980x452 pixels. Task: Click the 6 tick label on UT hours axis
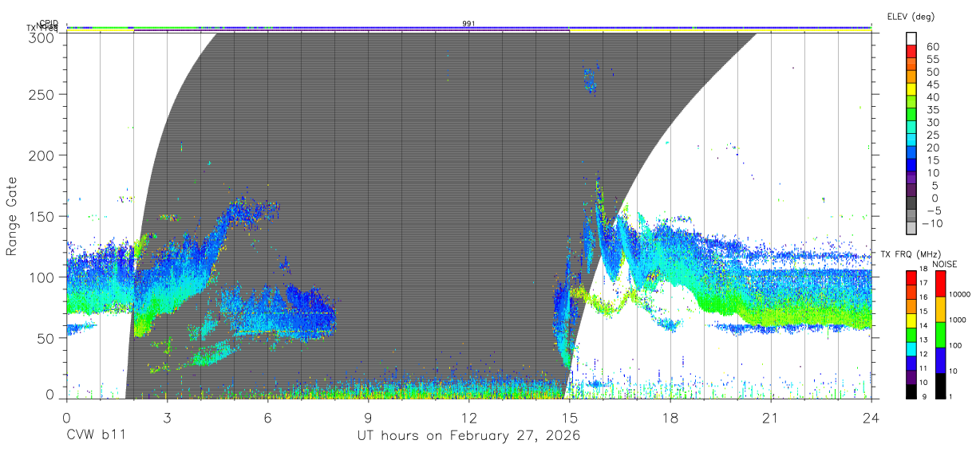(x=267, y=417)
